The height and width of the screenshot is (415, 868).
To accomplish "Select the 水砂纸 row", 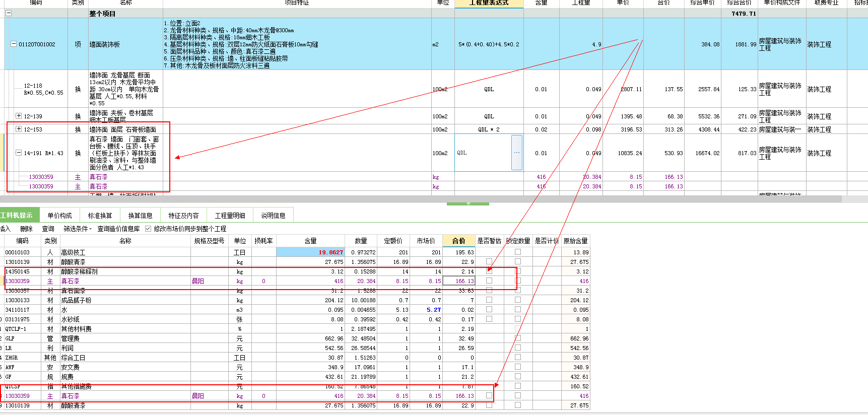I will click(295, 319).
